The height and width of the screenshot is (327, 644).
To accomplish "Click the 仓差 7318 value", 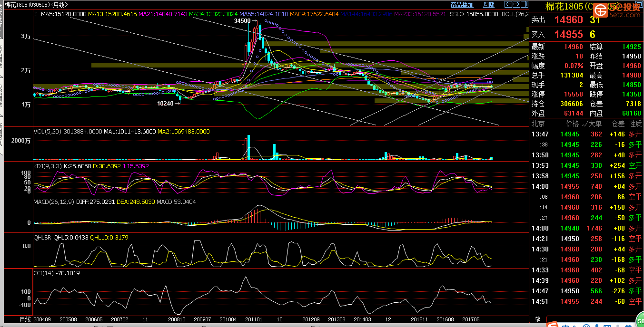I will click(x=633, y=104).
